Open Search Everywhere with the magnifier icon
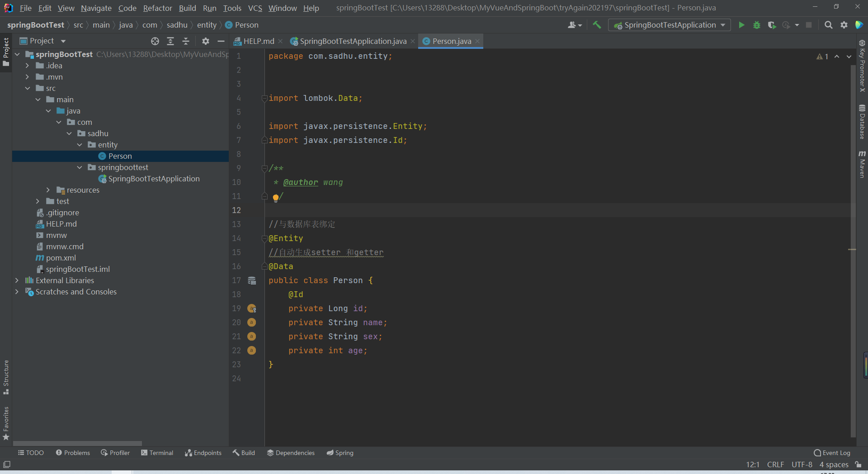868x474 pixels. pos(829,25)
